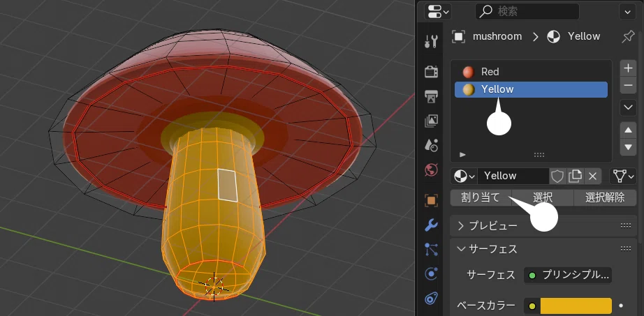Move material slot up
The image size is (644, 316).
coord(628,130)
